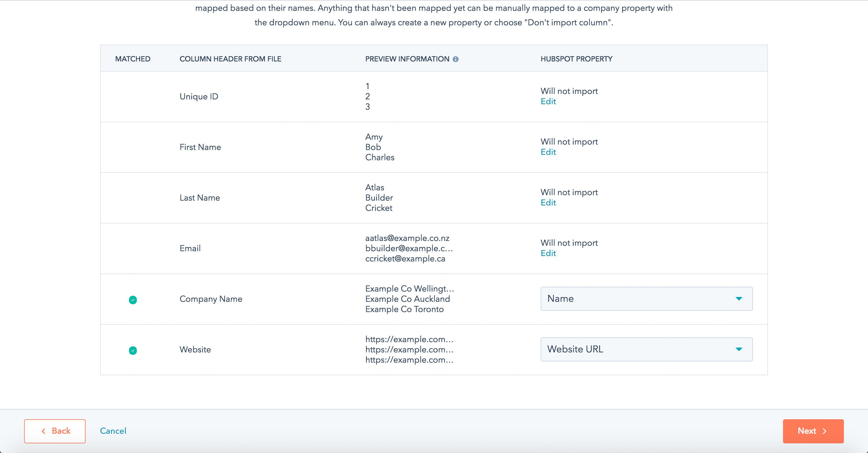Edit the HubSpot property for First Name

click(548, 152)
